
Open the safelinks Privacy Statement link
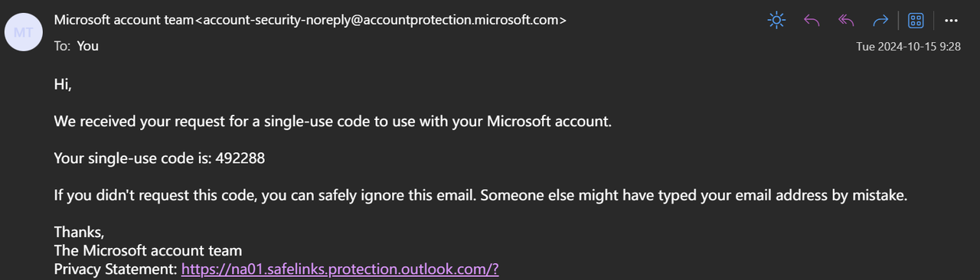pos(340,269)
